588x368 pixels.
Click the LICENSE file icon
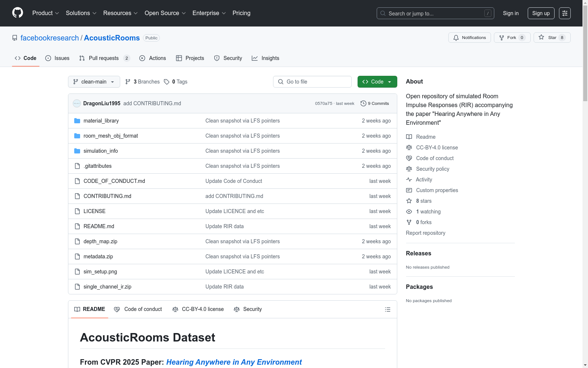click(77, 211)
